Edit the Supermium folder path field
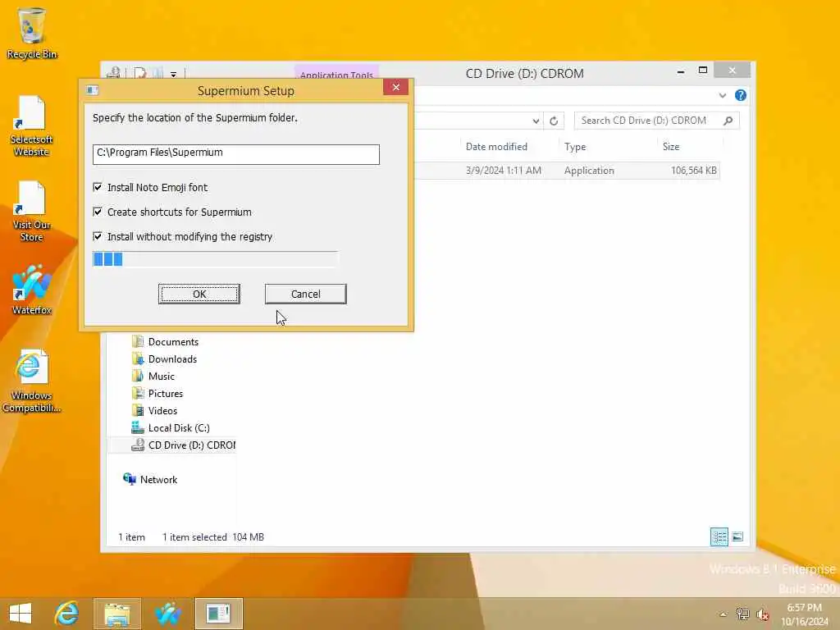840x630 pixels. click(x=235, y=154)
